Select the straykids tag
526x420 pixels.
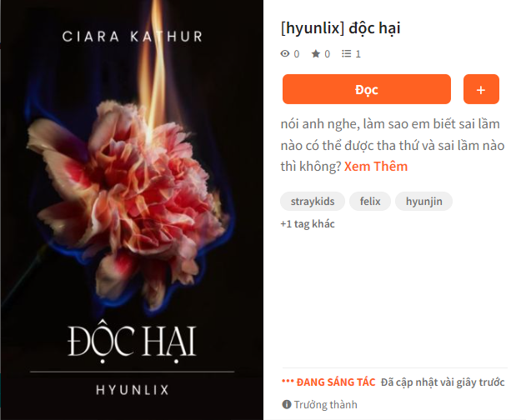tap(313, 202)
